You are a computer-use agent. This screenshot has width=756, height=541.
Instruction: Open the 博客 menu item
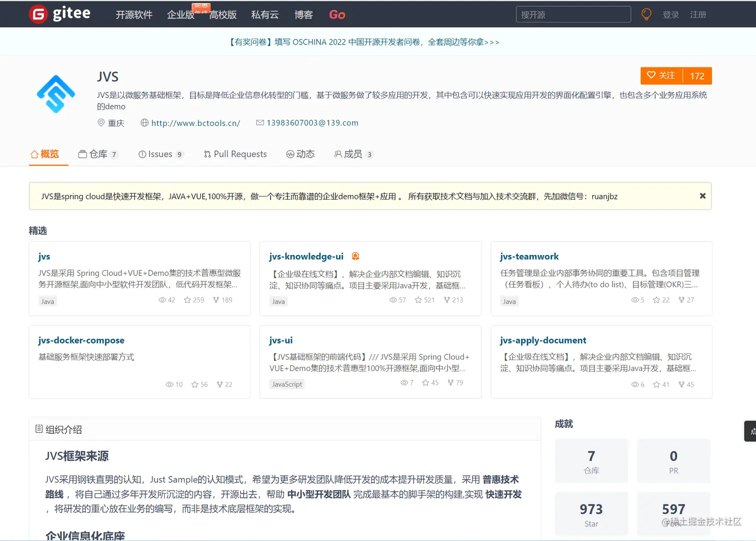tap(303, 15)
